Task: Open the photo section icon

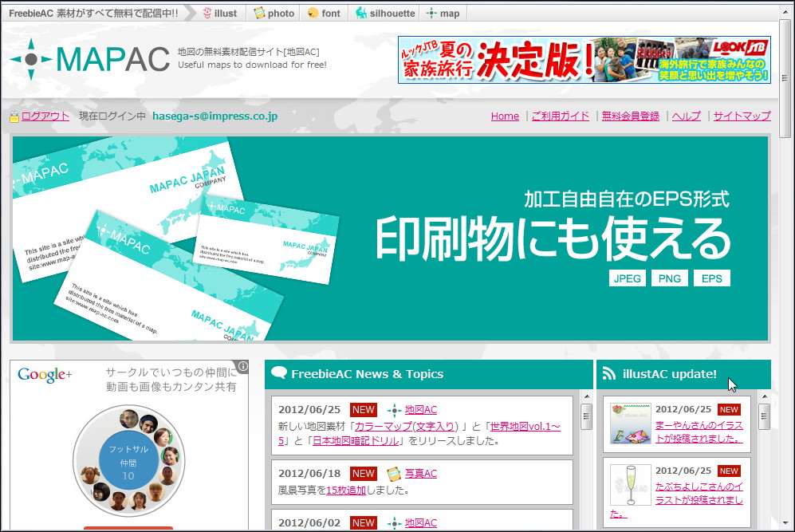Action: tap(260, 12)
